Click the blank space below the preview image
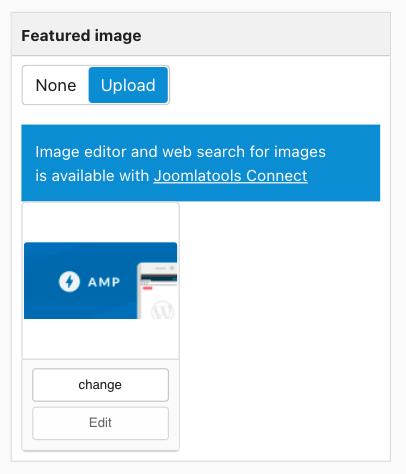 [100, 339]
